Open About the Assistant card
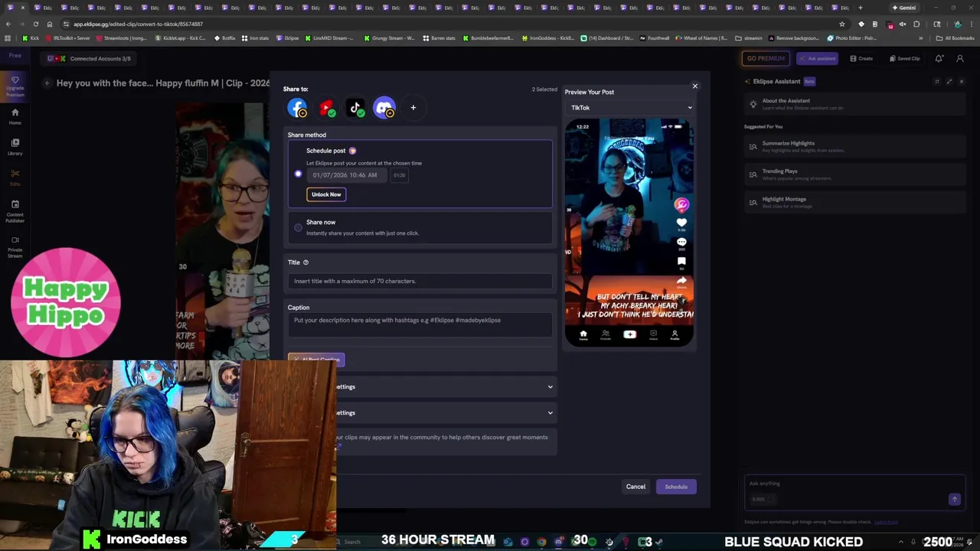Viewport: 980px width, 551px height. coord(855,104)
